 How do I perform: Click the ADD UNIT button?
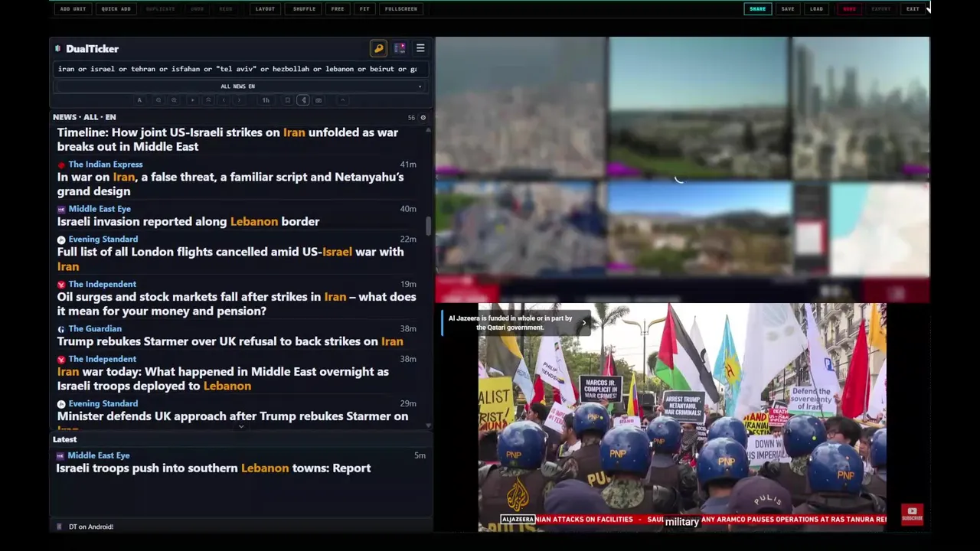pos(73,9)
